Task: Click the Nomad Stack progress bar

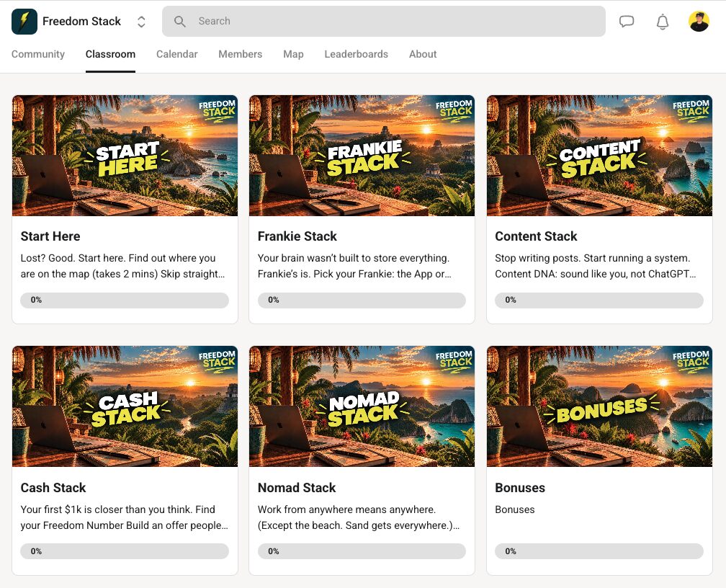Action: pos(362,551)
